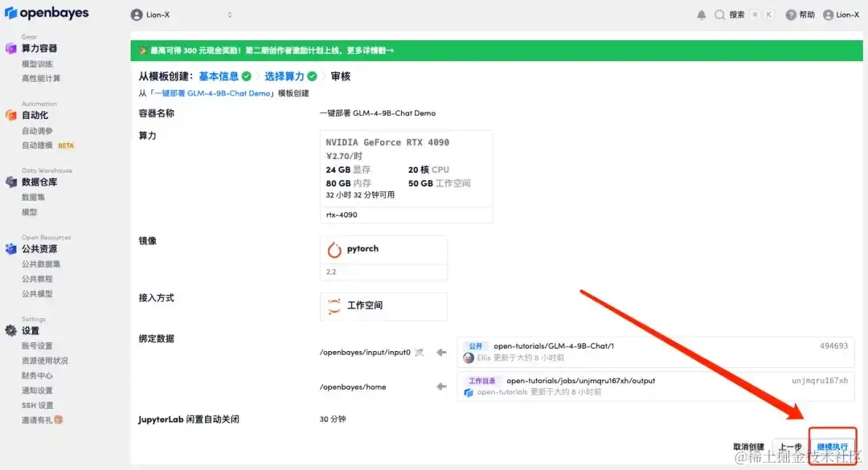Click 上一步 button

[791, 447]
